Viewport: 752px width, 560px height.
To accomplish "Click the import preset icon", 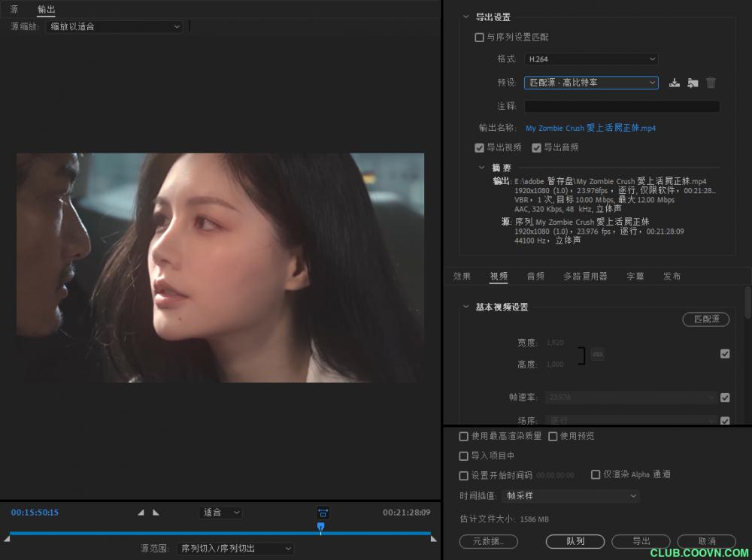I will click(693, 83).
